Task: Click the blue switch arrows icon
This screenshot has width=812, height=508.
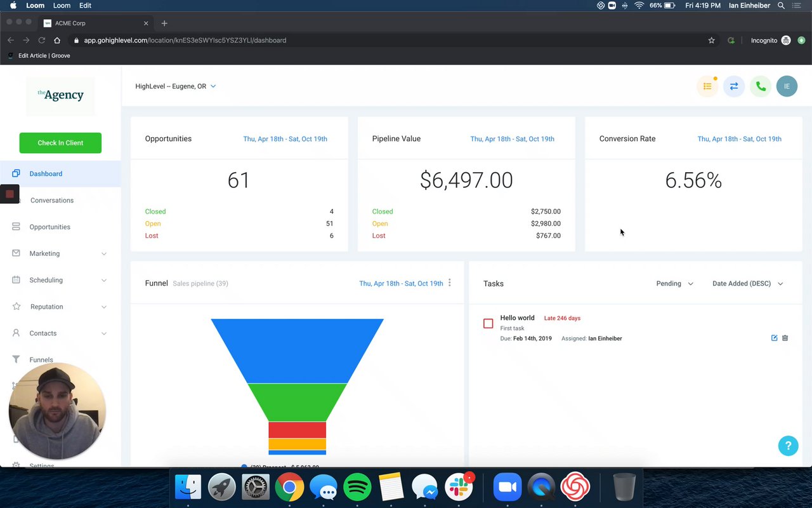Action: click(734, 86)
